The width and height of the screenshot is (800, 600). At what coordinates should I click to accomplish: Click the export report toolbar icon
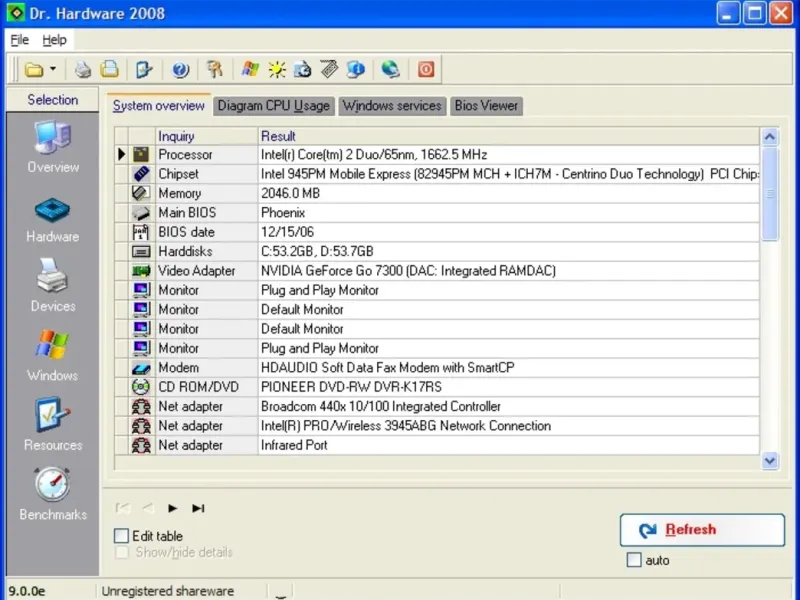[144, 69]
